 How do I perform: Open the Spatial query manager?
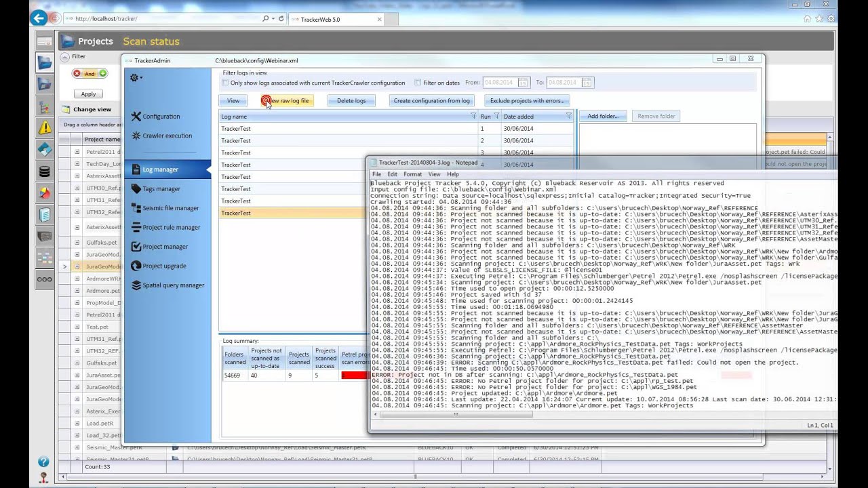tap(167, 285)
